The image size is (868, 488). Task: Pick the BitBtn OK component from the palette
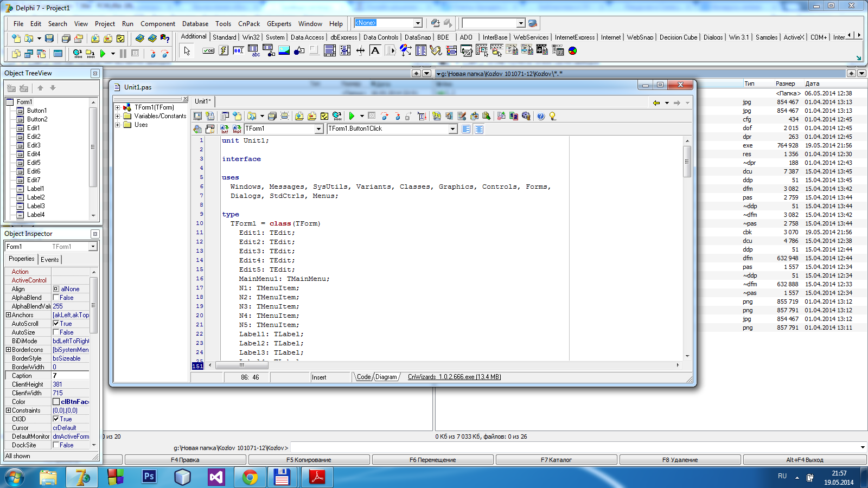[x=208, y=51]
